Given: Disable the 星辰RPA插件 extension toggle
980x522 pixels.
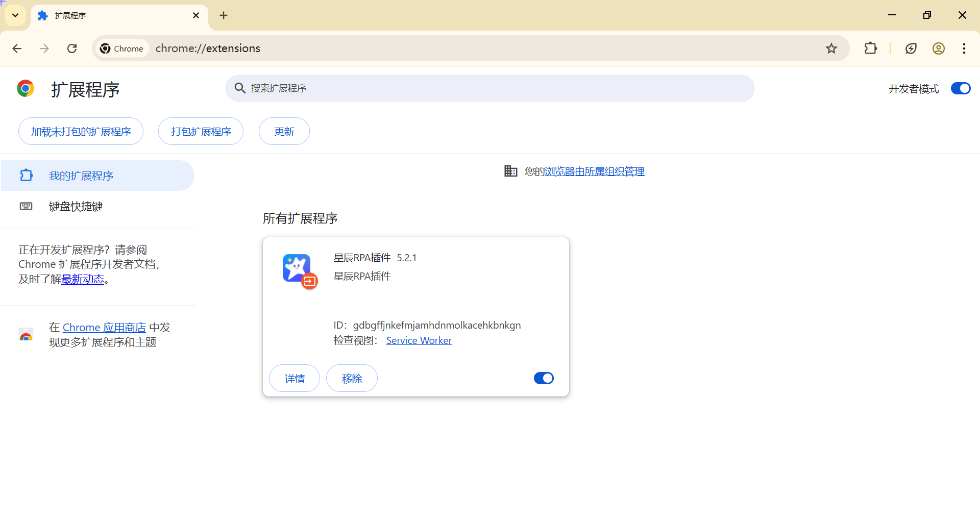Looking at the screenshot, I should (544, 378).
